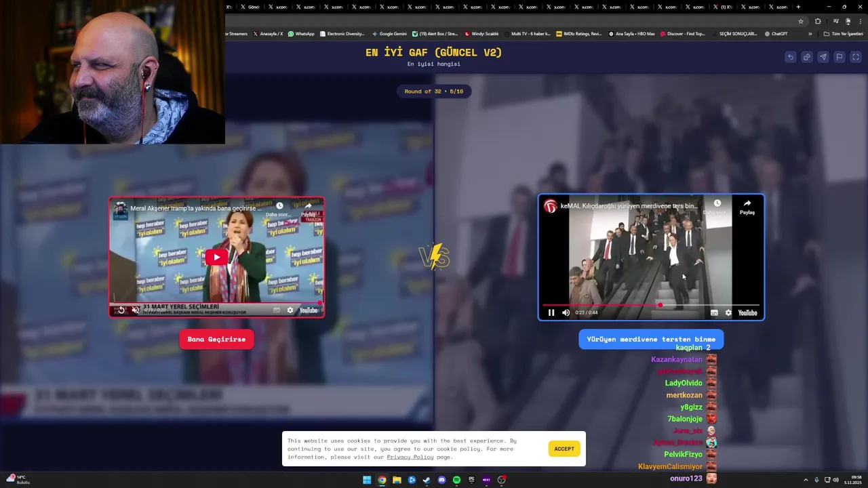Open settings gear on the left video
Viewport: 868px width, 488px height.
click(290, 310)
